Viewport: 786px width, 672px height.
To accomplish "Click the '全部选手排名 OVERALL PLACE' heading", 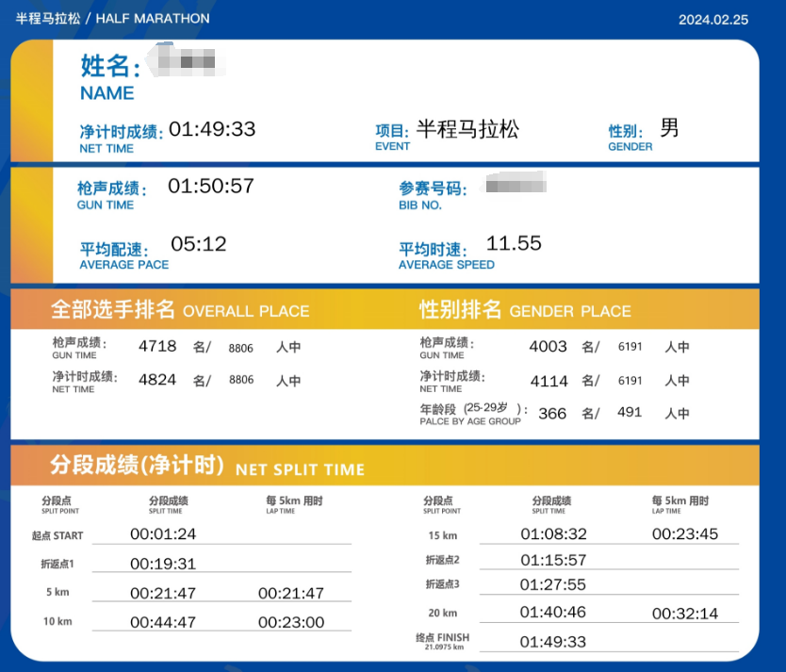I will (180, 309).
